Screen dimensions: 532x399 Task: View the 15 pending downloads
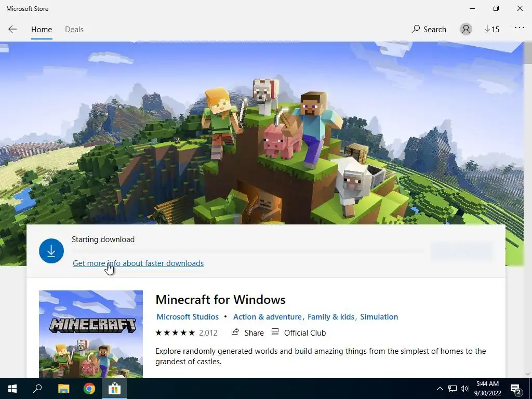(491, 30)
